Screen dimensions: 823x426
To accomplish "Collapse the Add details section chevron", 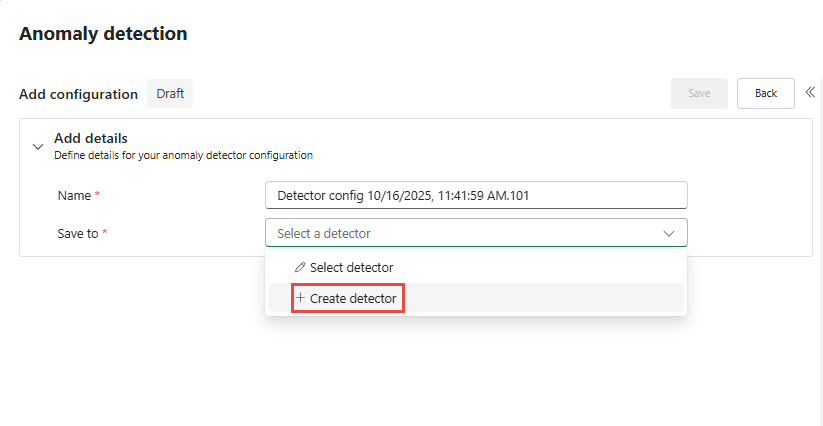I will pyautogui.click(x=38, y=147).
